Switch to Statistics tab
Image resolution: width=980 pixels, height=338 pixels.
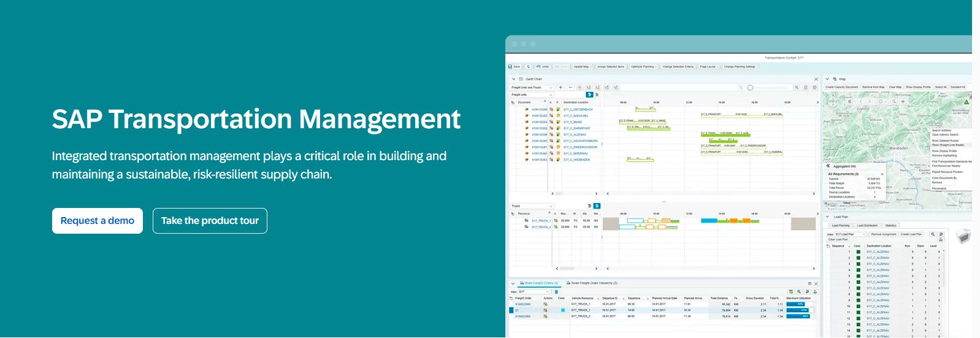(890, 225)
